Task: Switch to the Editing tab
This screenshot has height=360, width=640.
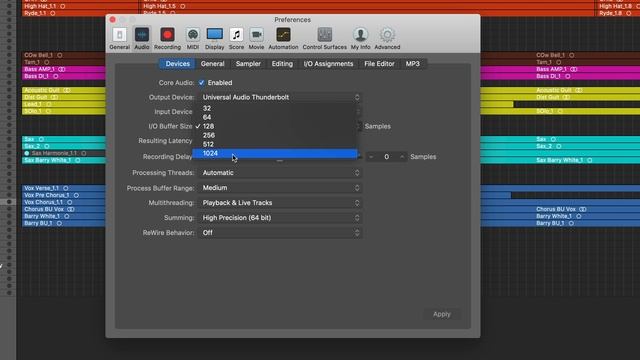Action: (x=282, y=64)
